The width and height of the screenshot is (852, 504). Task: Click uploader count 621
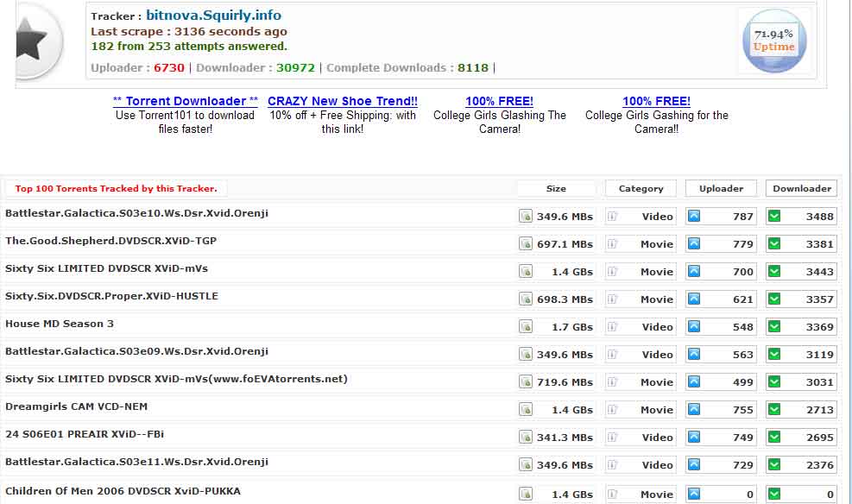pyautogui.click(x=742, y=299)
